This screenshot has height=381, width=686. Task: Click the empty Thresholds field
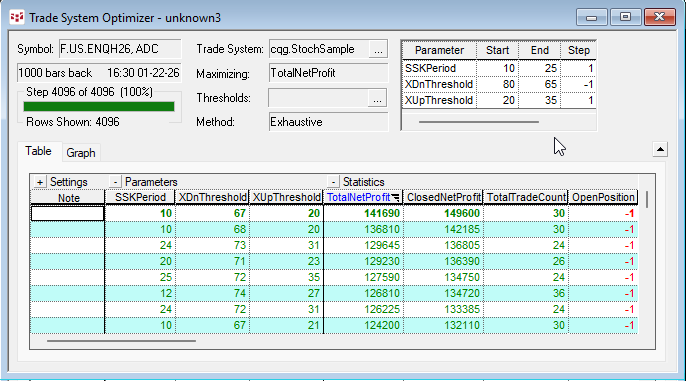coord(318,98)
